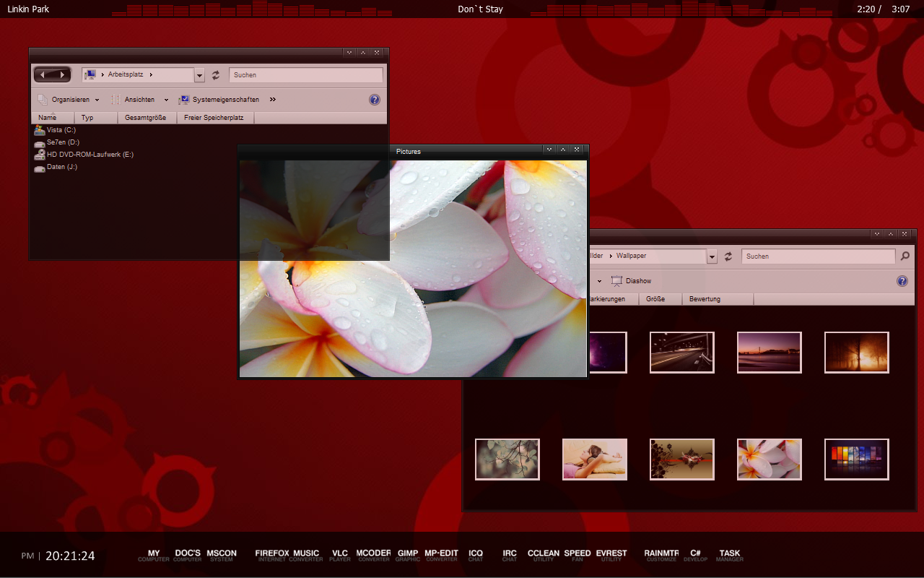The image size is (924, 578).
Task: Click the Ansichten view button
Action: point(133,100)
